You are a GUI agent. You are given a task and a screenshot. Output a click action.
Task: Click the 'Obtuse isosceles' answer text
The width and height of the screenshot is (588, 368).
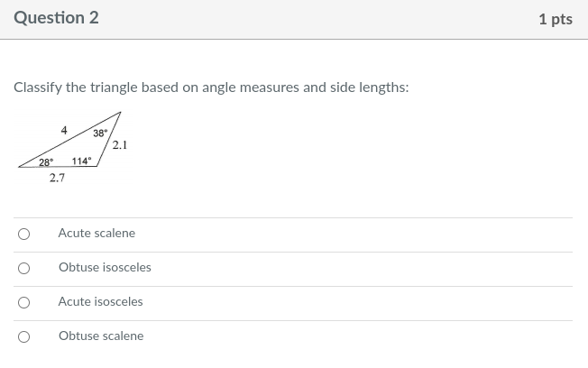[105, 268]
